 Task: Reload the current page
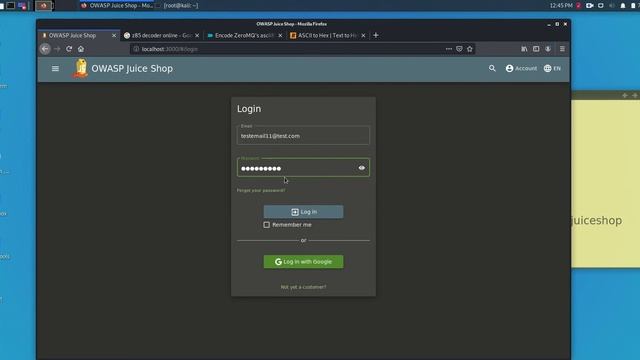pyautogui.click(x=69, y=49)
